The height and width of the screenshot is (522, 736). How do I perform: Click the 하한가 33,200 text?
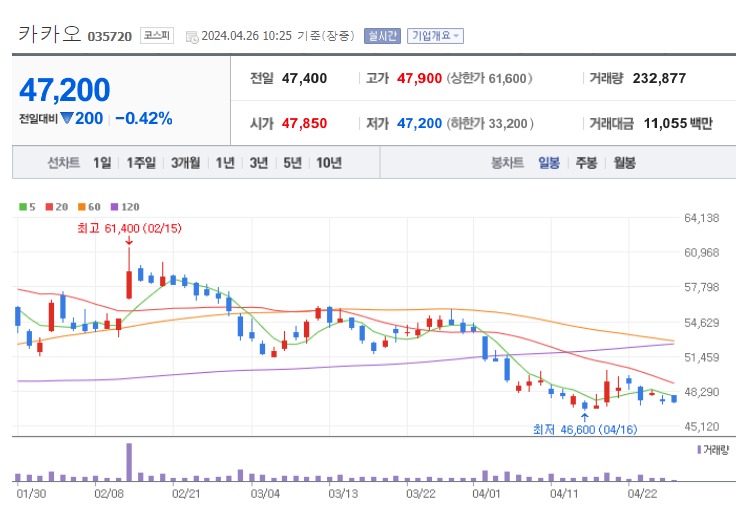490,123
